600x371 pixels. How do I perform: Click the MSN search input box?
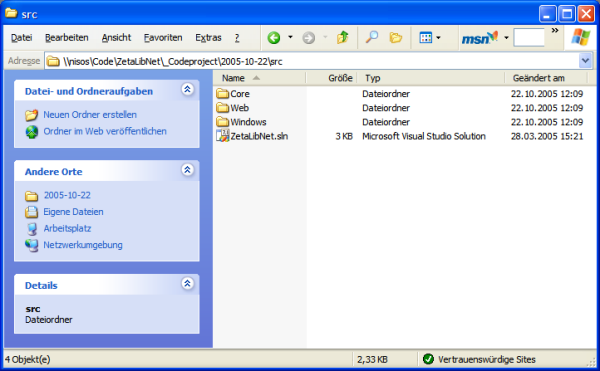[x=529, y=37]
